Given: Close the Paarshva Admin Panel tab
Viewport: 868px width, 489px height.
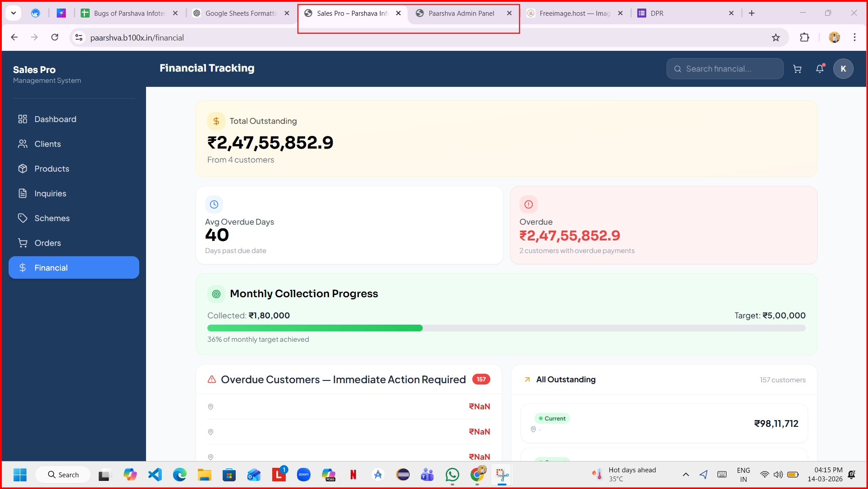Looking at the screenshot, I should [x=509, y=13].
